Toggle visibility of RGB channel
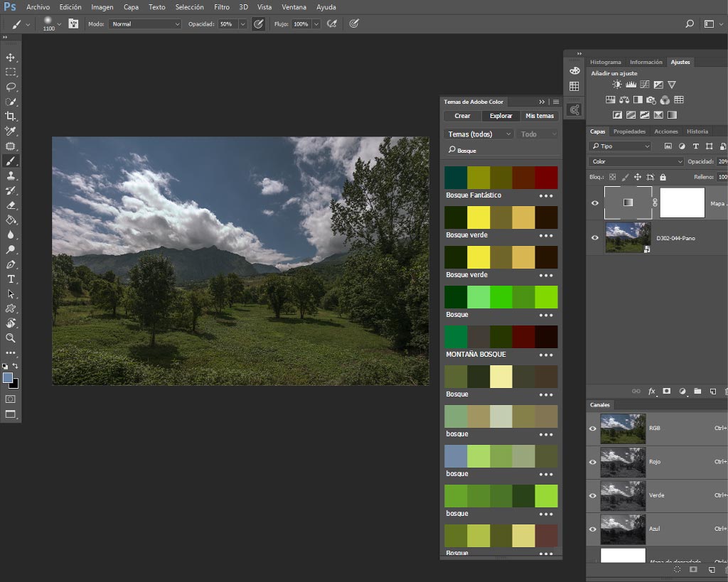The image size is (728, 582). point(593,429)
